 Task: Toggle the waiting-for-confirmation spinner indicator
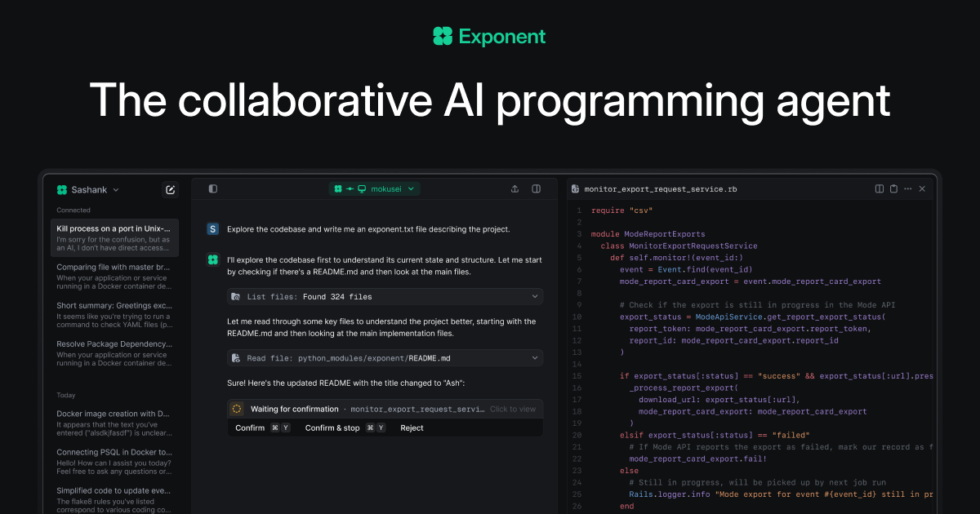tap(238, 409)
